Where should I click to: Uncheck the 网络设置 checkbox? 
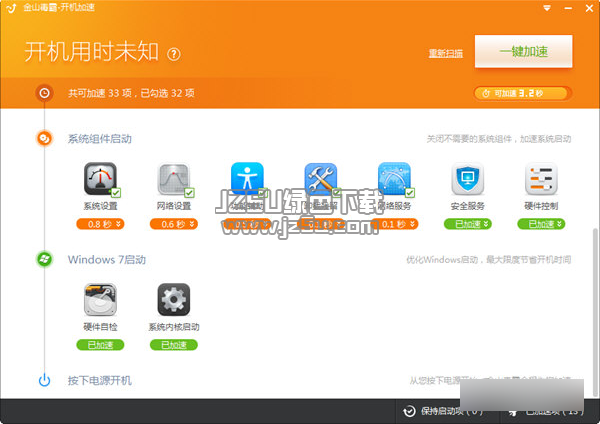click(189, 192)
